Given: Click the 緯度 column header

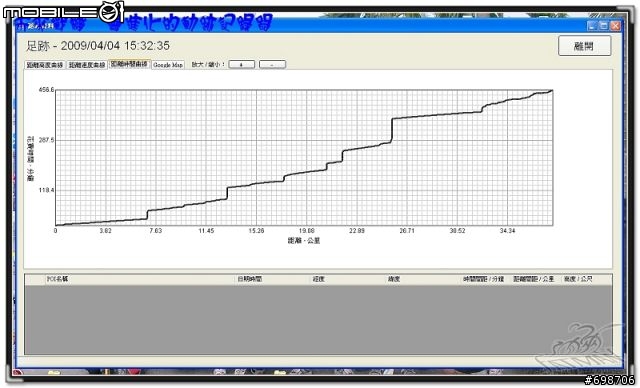Looking at the screenshot, I should (394, 279).
